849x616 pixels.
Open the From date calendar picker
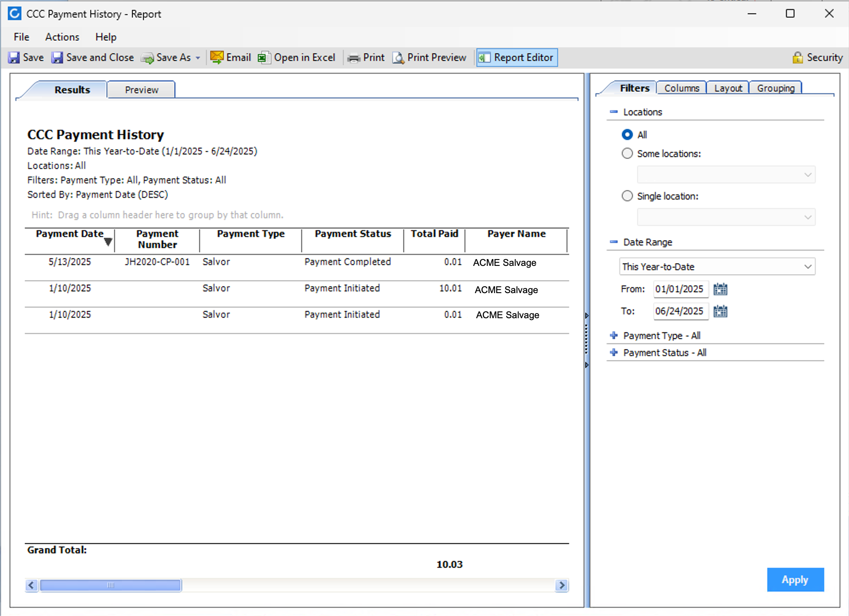pos(720,289)
